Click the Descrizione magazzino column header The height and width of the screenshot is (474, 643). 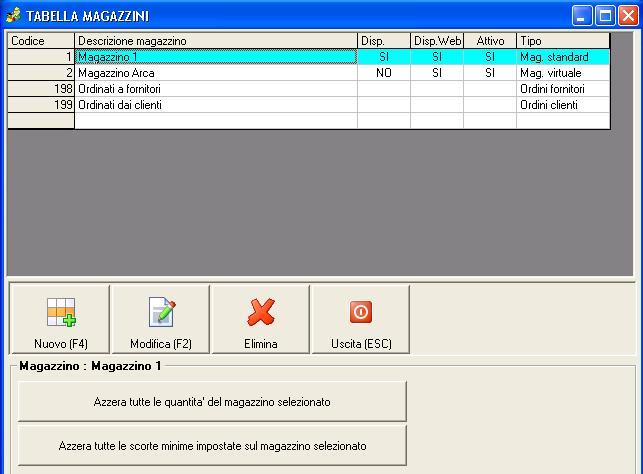(x=216, y=41)
